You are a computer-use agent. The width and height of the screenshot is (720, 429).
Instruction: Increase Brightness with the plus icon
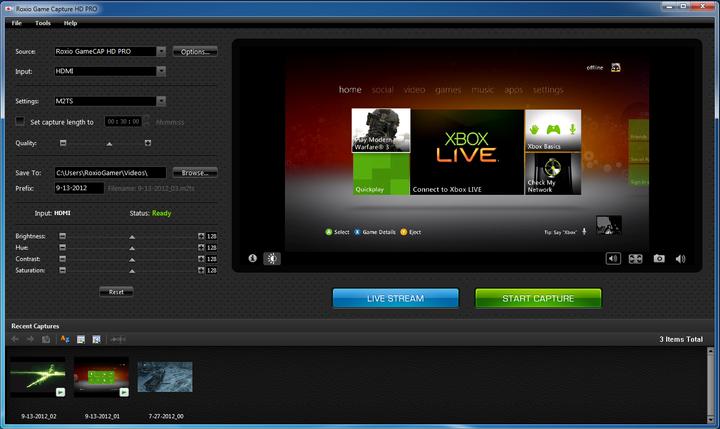(x=201, y=236)
